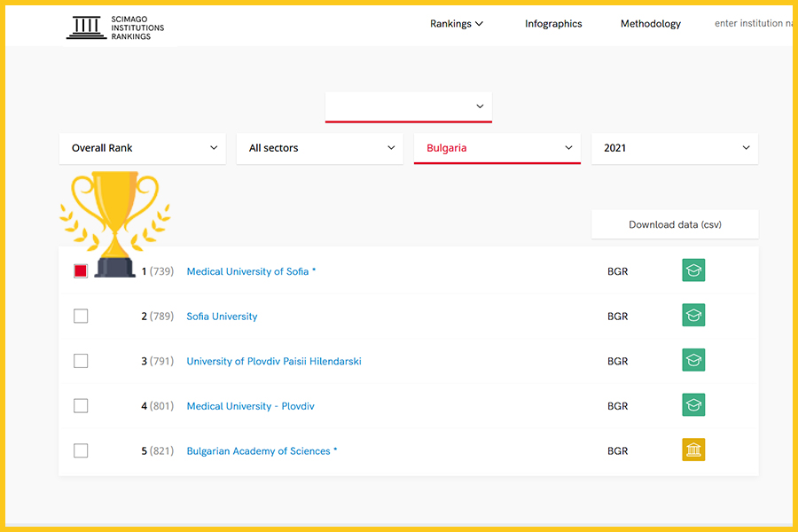798x532 pixels.
Task: Click the BGR code for Bulgarian Academy of Sciences
Action: [617, 451]
